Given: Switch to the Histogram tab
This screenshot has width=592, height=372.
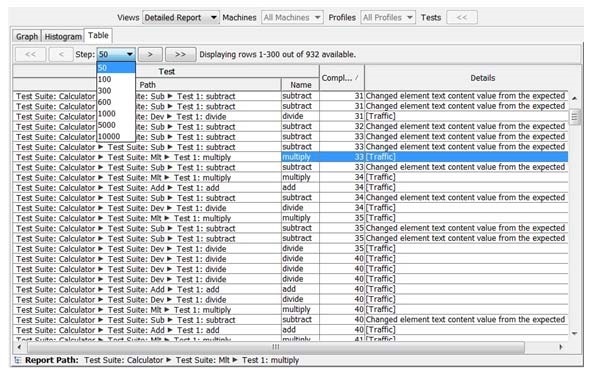Looking at the screenshot, I should pos(63,37).
